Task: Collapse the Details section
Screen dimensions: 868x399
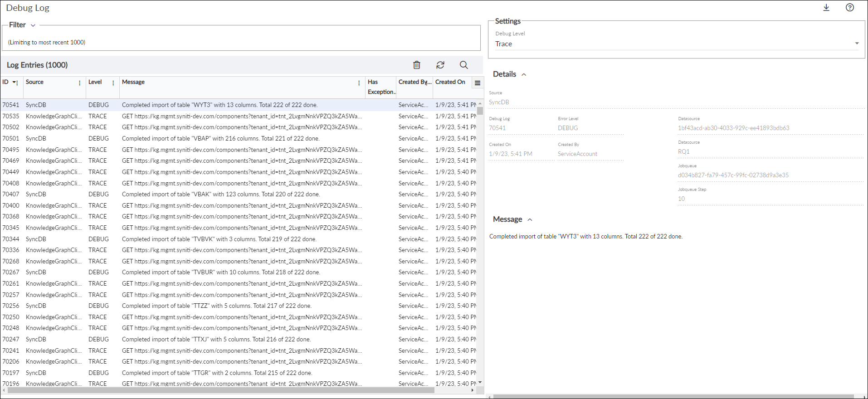Action: coord(524,74)
